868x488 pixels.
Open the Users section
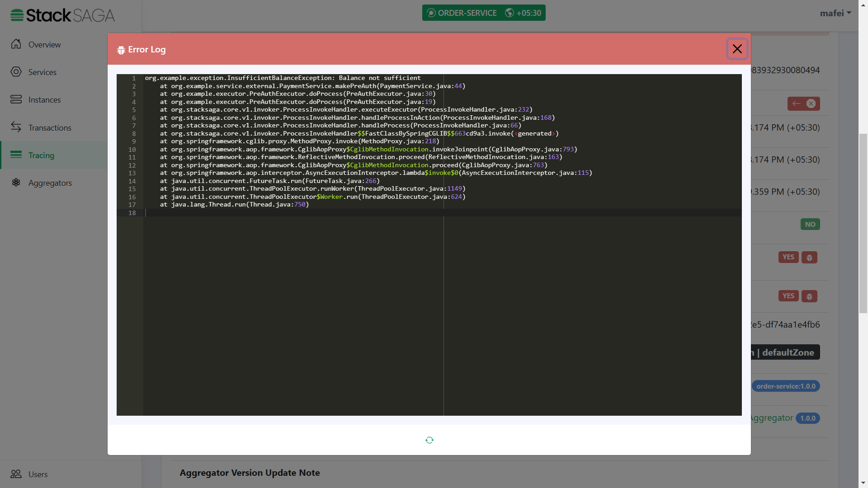pyautogui.click(x=37, y=474)
